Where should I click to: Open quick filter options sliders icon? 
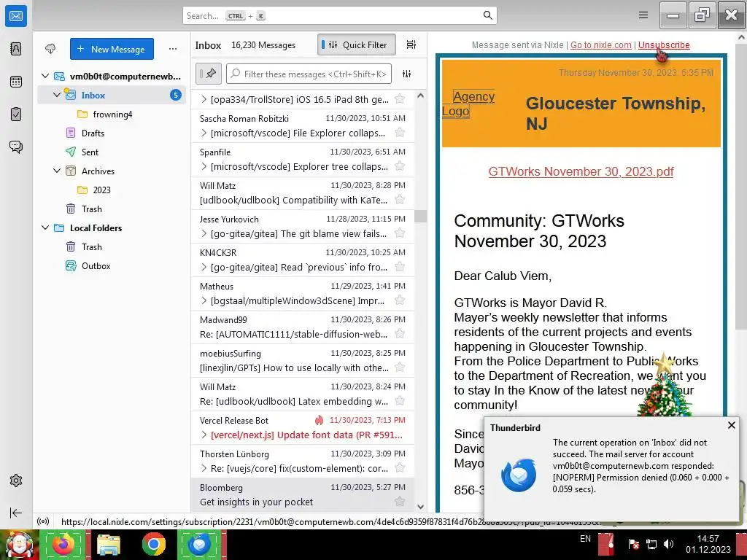coord(406,74)
